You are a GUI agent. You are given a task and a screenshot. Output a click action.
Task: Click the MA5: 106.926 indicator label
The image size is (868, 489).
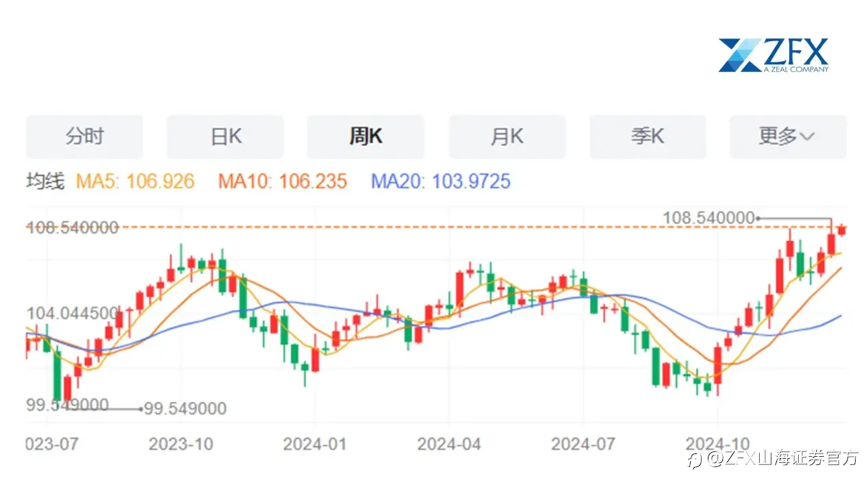135,181
